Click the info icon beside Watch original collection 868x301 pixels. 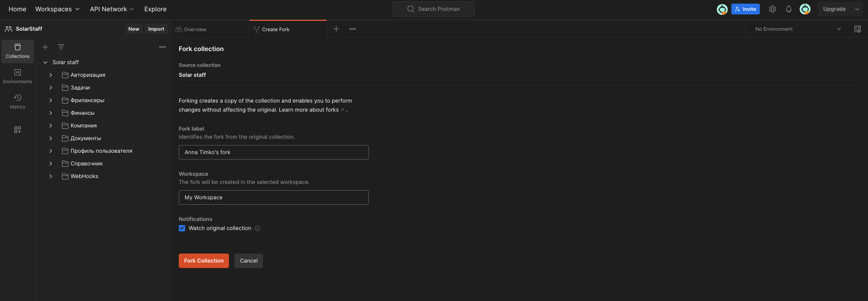click(258, 228)
